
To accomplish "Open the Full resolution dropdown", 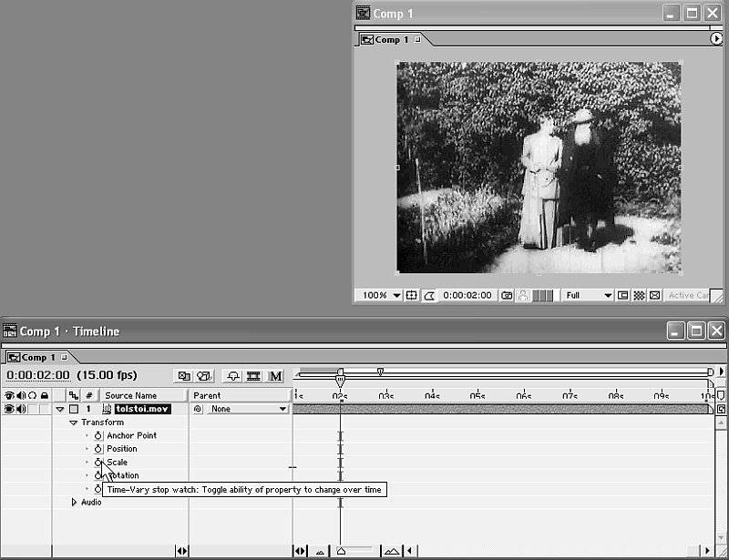I will 588,296.
